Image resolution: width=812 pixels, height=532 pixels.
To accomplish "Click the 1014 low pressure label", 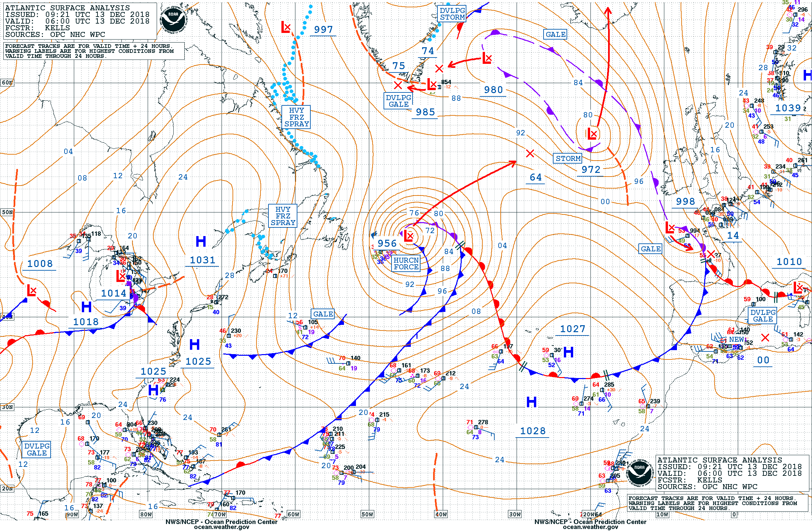I will tap(114, 293).
